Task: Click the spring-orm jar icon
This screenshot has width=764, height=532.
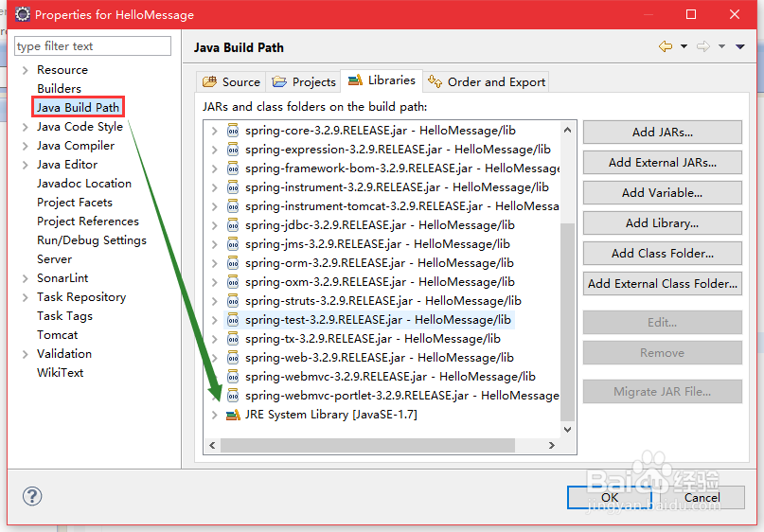Action: pyautogui.click(x=233, y=263)
